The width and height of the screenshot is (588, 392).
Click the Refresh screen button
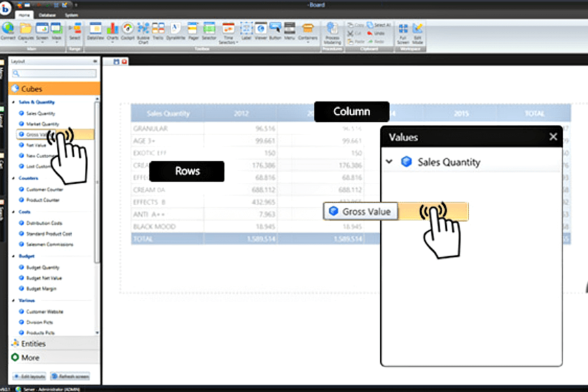(x=69, y=377)
